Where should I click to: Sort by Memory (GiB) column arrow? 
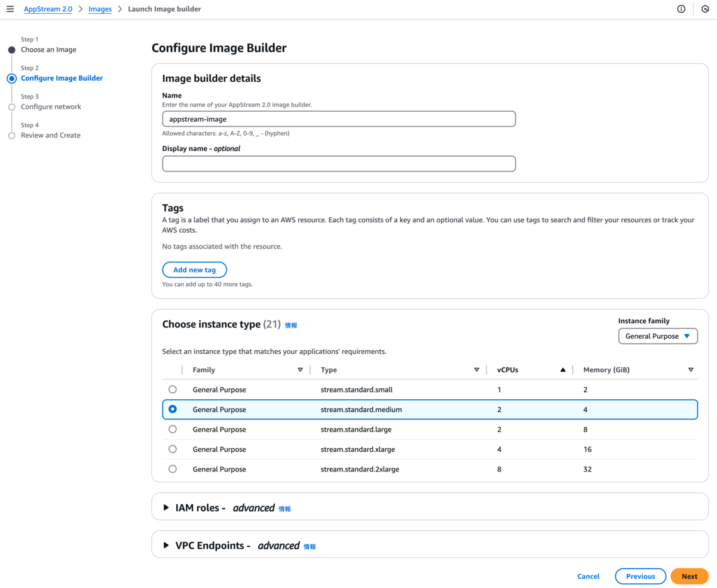[x=691, y=370]
